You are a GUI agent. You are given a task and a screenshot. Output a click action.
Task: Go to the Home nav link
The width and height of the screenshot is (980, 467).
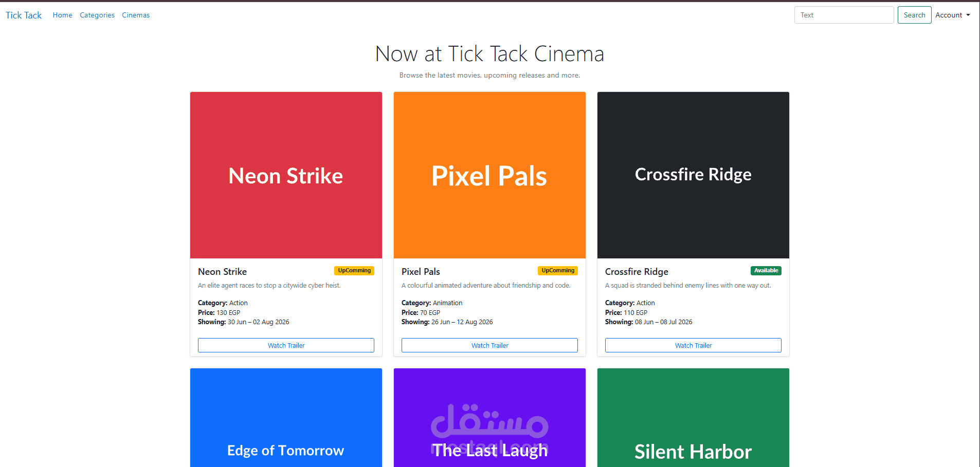click(x=62, y=15)
